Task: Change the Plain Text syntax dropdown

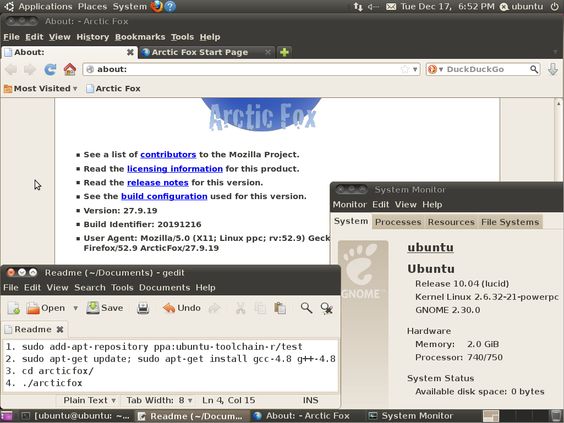Action: click(89, 400)
